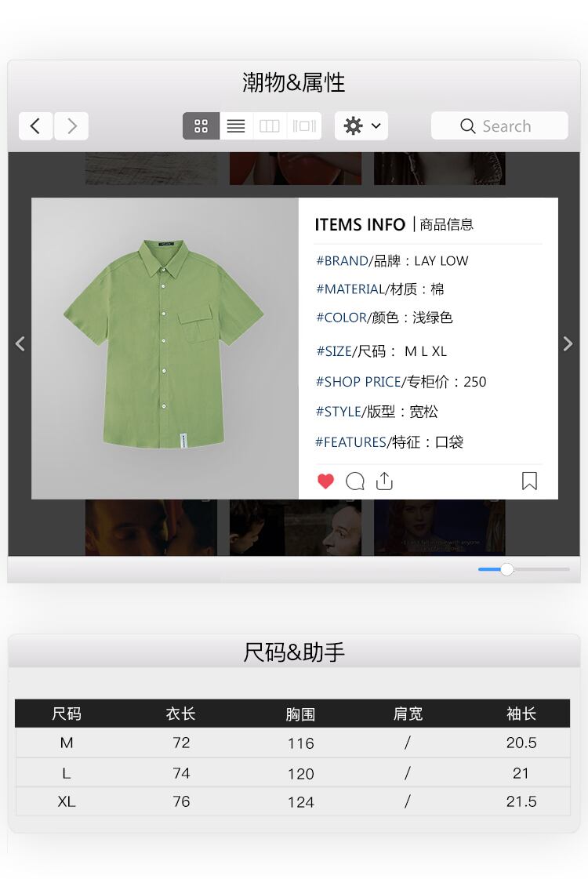Show next item with the right carousel arrow
The image size is (588, 879).
pyautogui.click(x=568, y=343)
